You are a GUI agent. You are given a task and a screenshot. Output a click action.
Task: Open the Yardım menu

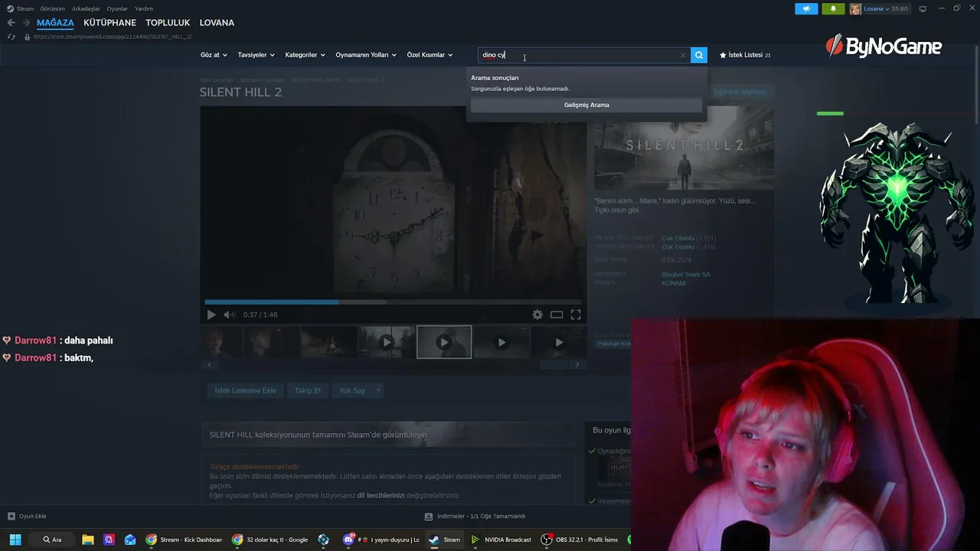click(x=144, y=8)
